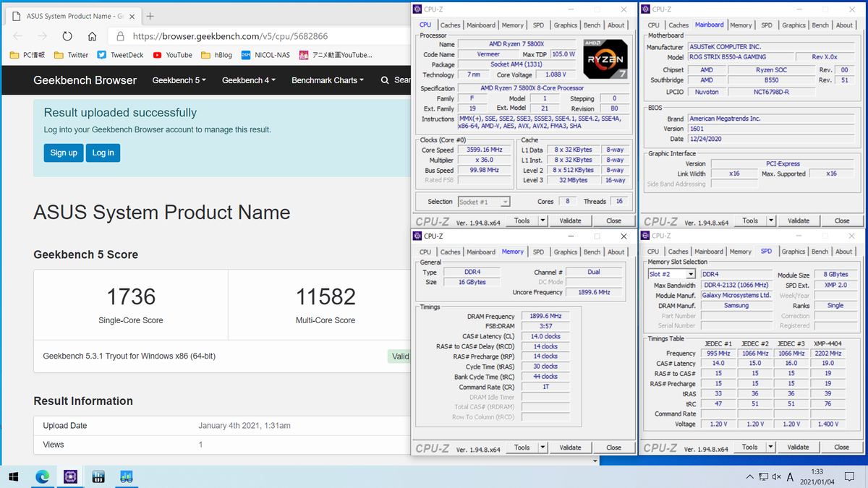The width and height of the screenshot is (868, 488).
Task: Click the Tools button in Memory window
Action: pos(522,448)
